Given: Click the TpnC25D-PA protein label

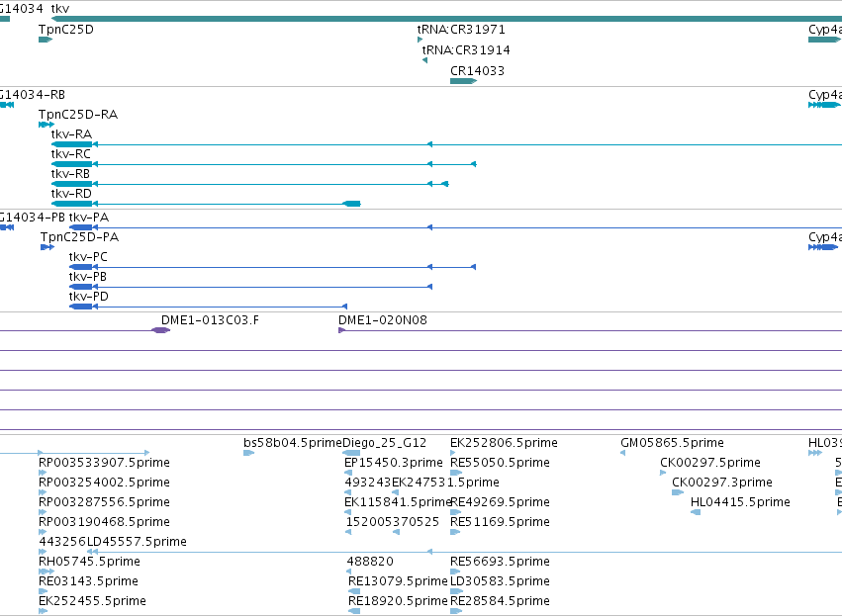Looking at the screenshot, I should point(79,237).
